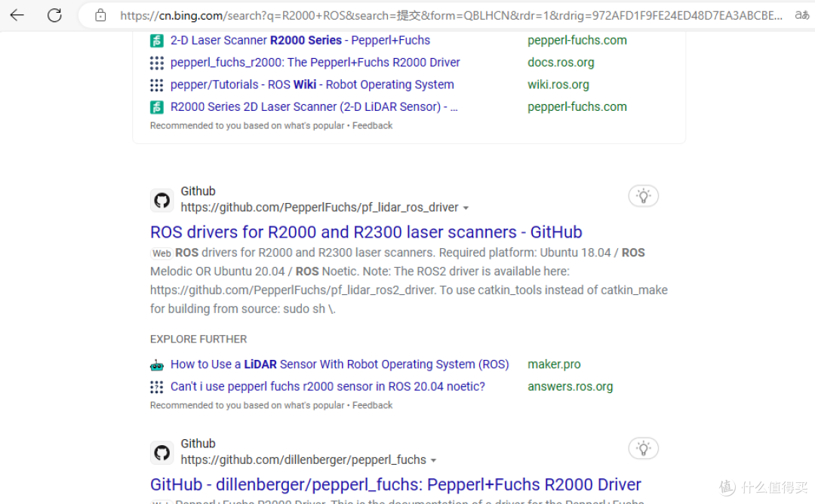Image resolution: width=815 pixels, height=504 pixels.
Task: Open '2-D Laser Scanner R2000 Series - Pepperl+Fuchs' link
Action: (x=300, y=41)
